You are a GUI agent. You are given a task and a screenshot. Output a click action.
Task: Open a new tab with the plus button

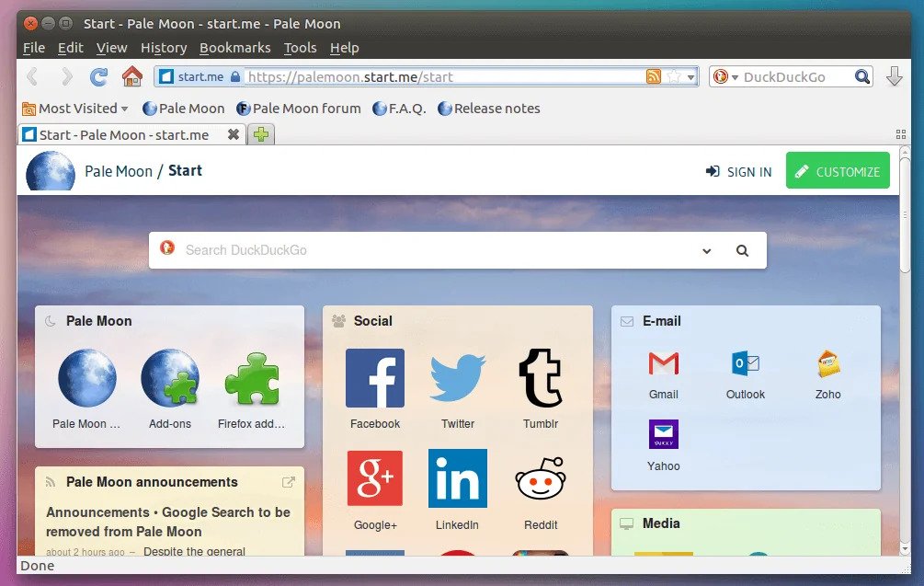[x=261, y=135]
